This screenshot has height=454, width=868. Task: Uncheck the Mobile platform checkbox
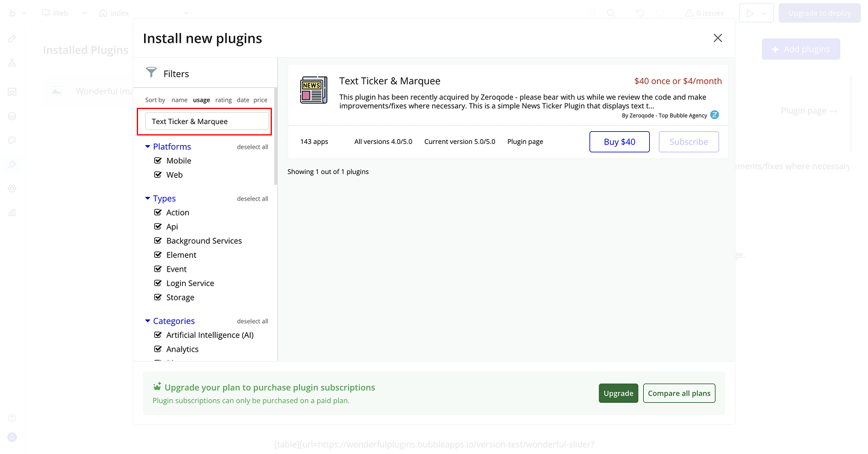158,161
